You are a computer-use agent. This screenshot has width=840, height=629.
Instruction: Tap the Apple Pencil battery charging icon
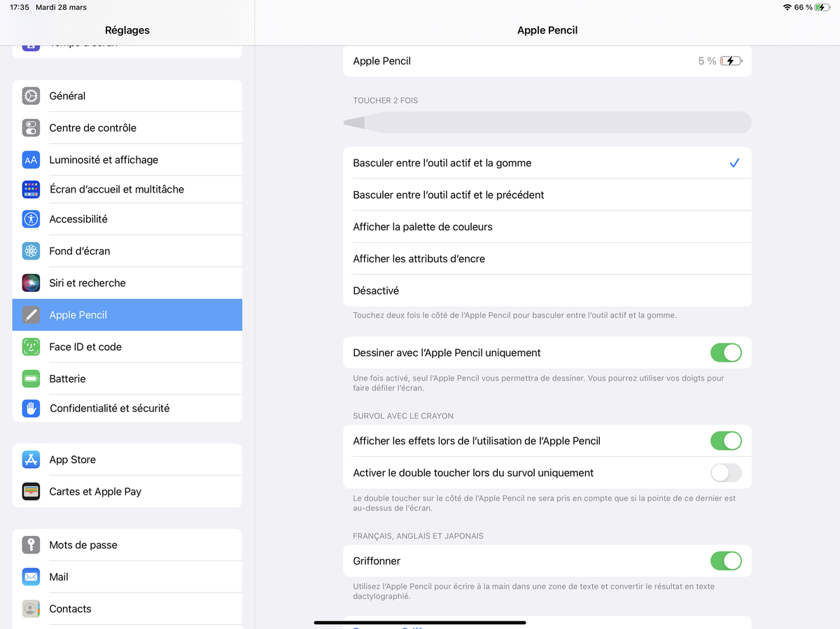point(731,61)
